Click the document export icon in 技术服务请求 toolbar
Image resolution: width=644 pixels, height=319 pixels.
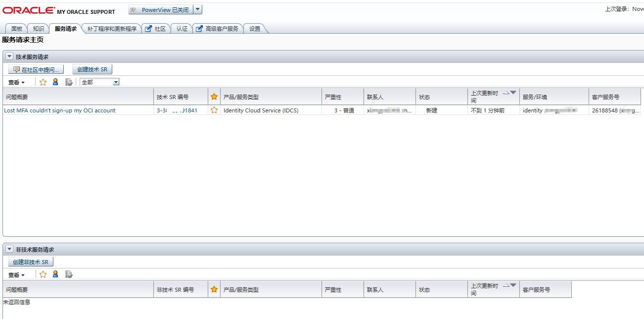click(x=69, y=82)
